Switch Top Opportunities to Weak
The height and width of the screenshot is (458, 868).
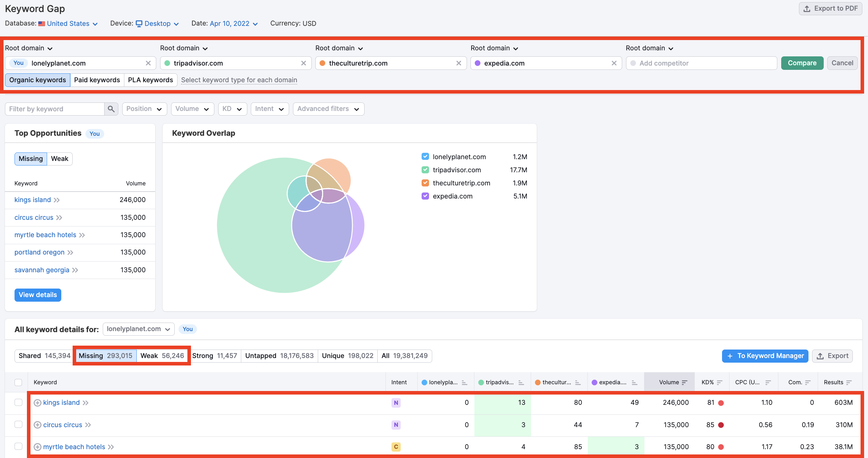coord(60,159)
